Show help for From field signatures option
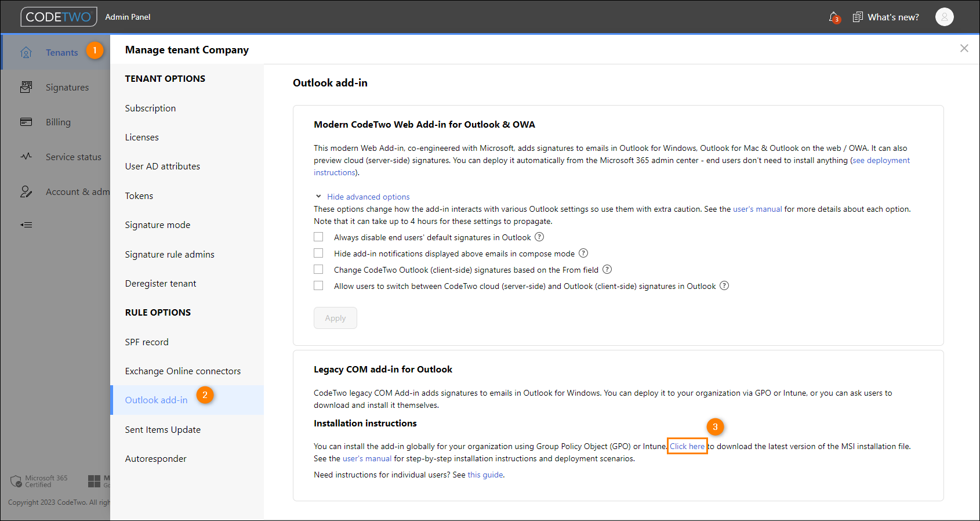 pyautogui.click(x=607, y=269)
